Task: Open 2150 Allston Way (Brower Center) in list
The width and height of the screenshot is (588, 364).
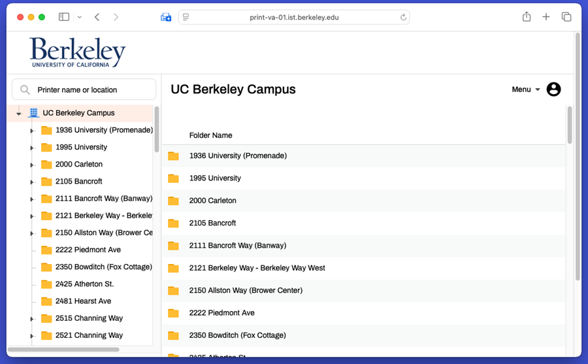Action: 246,290
